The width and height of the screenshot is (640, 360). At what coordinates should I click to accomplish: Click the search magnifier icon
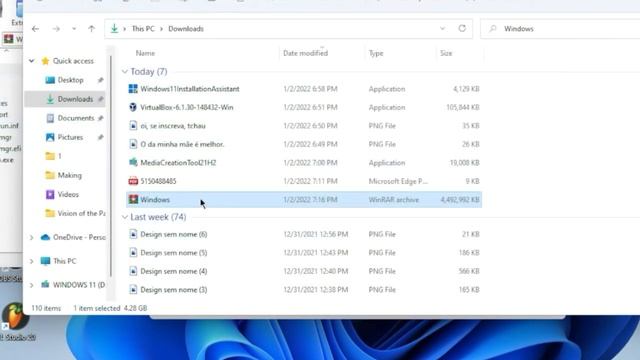493,29
